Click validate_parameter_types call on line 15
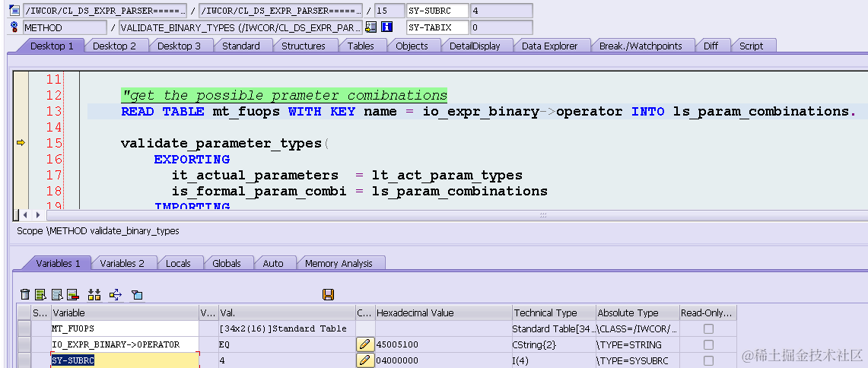The image size is (868, 368). [x=221, y=144]
